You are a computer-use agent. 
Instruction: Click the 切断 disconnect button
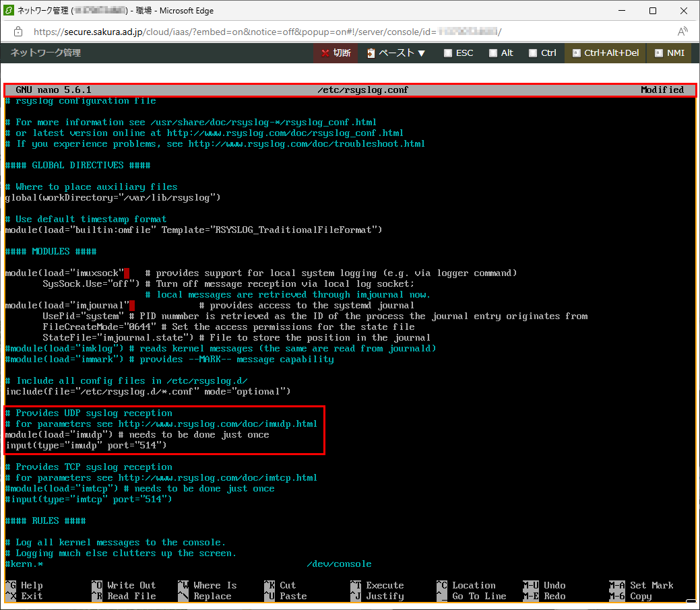tap(336, 53)
